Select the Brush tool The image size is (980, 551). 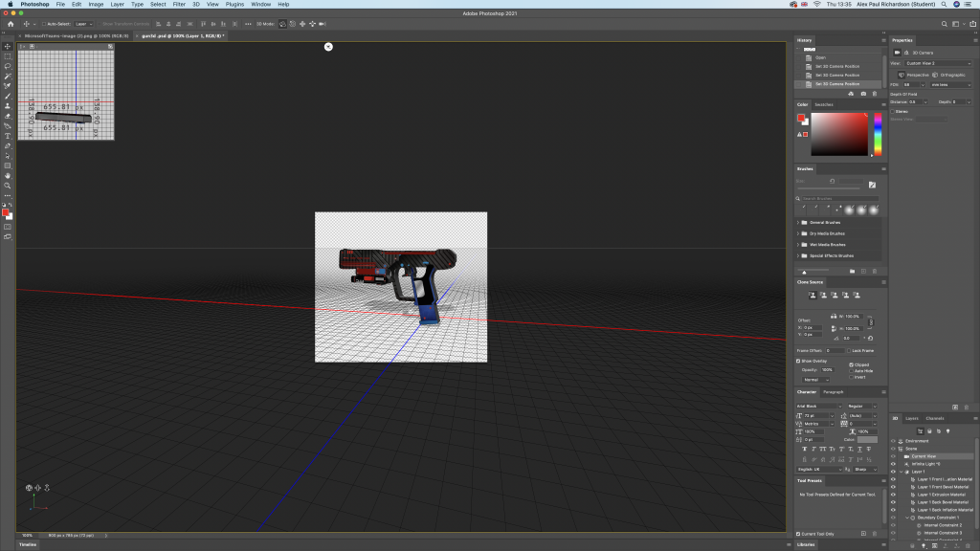[8, 97]
